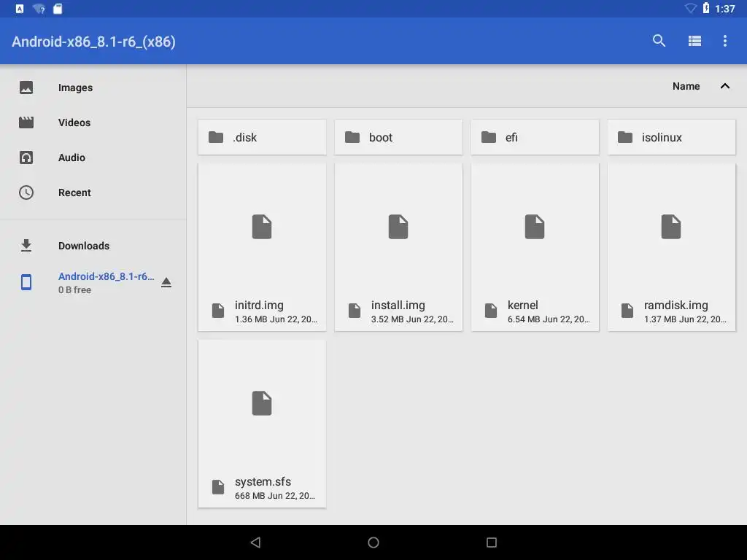
Task: Switch to list view layout
Action: (694, 41)
